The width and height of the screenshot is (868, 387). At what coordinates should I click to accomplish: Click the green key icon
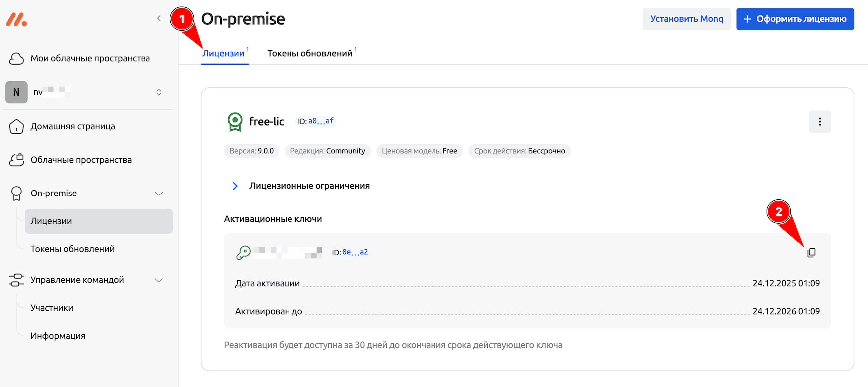[243, 253]
